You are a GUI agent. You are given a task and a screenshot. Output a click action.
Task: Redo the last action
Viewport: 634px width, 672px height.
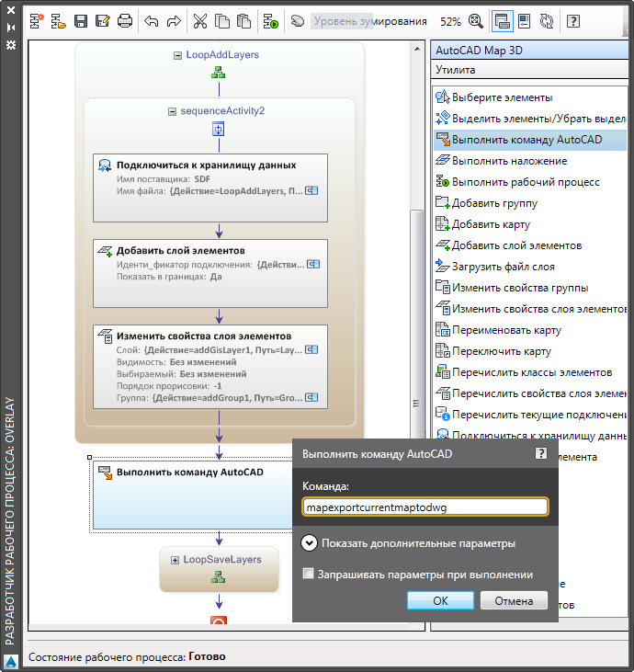[174, 20]
